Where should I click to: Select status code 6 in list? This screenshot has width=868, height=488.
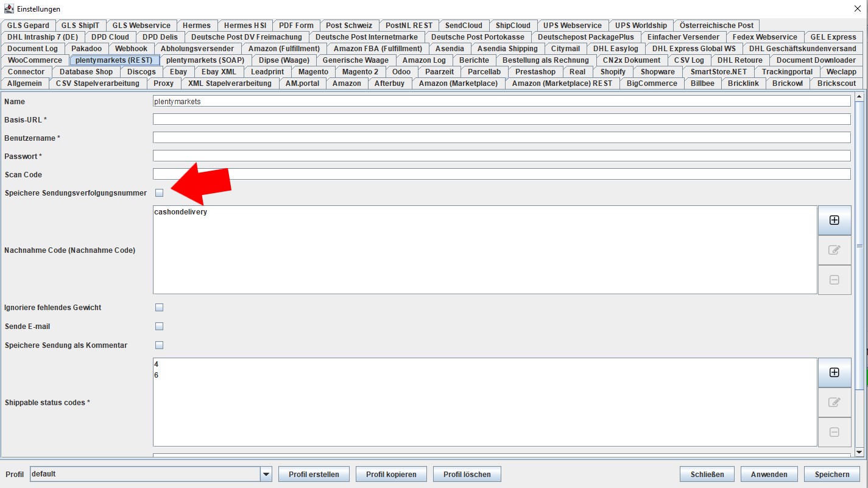(157, 375)
